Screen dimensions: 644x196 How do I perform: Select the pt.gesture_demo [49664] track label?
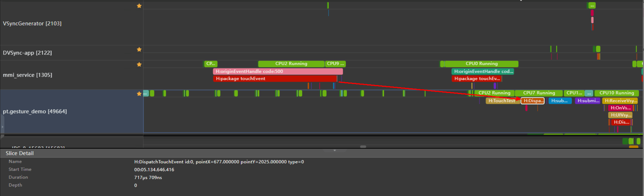pos(35,111)
